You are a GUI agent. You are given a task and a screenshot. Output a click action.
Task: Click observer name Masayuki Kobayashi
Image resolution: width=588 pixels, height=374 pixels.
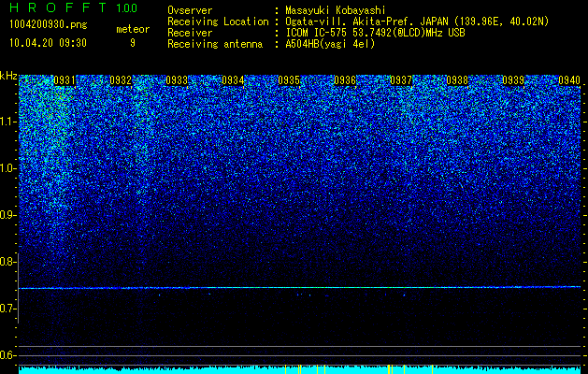tap(336, 10)
